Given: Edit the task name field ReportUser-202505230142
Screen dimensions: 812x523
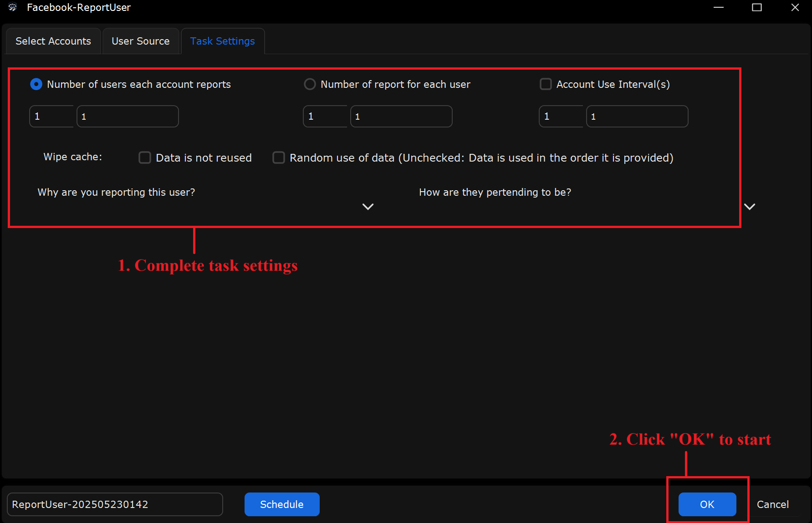Looking at the screenshot, I should (115, 504).
